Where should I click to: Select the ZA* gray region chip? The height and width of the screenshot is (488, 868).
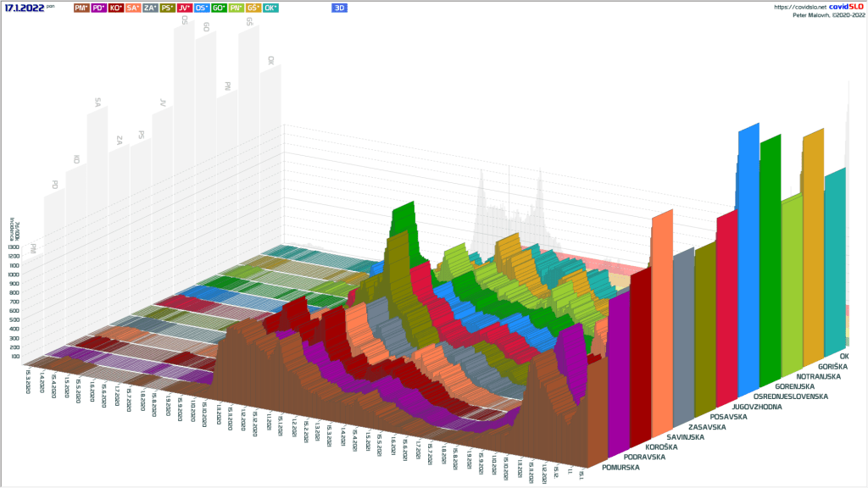150,8
